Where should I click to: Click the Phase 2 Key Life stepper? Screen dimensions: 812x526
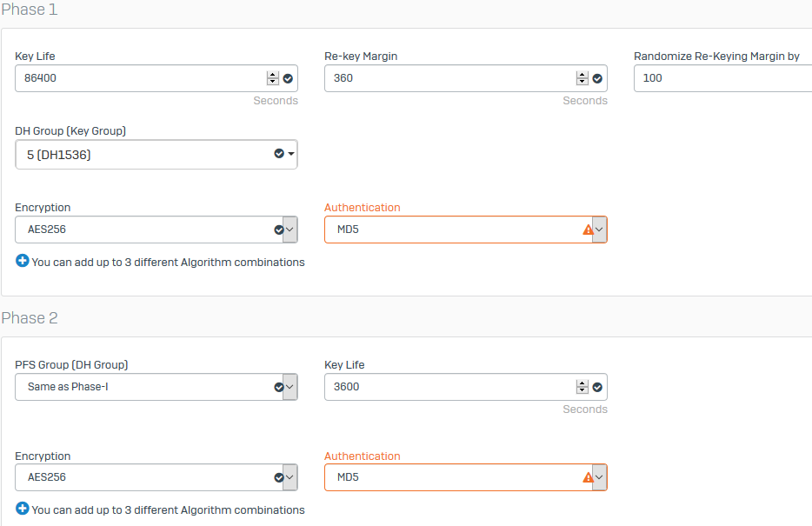(582, 387)
